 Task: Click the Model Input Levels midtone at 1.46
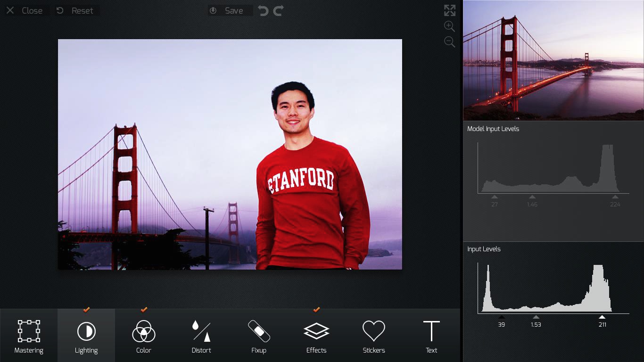pos(532,197)
